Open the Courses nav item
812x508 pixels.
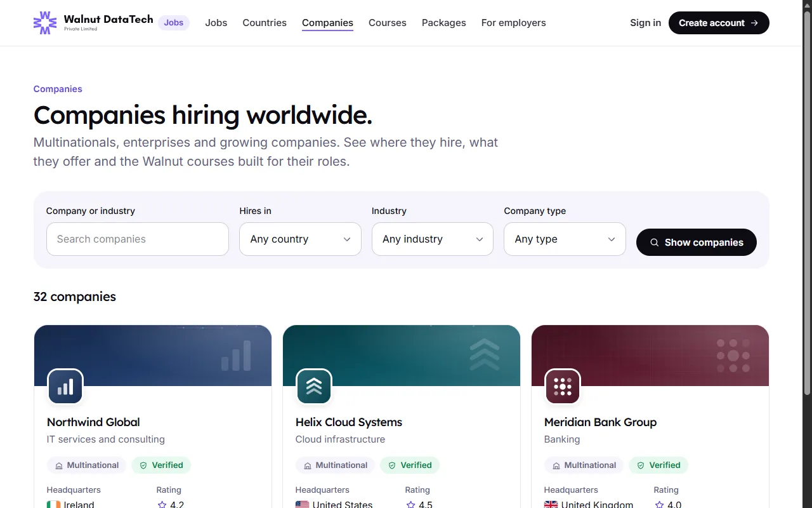click(388, 23)
